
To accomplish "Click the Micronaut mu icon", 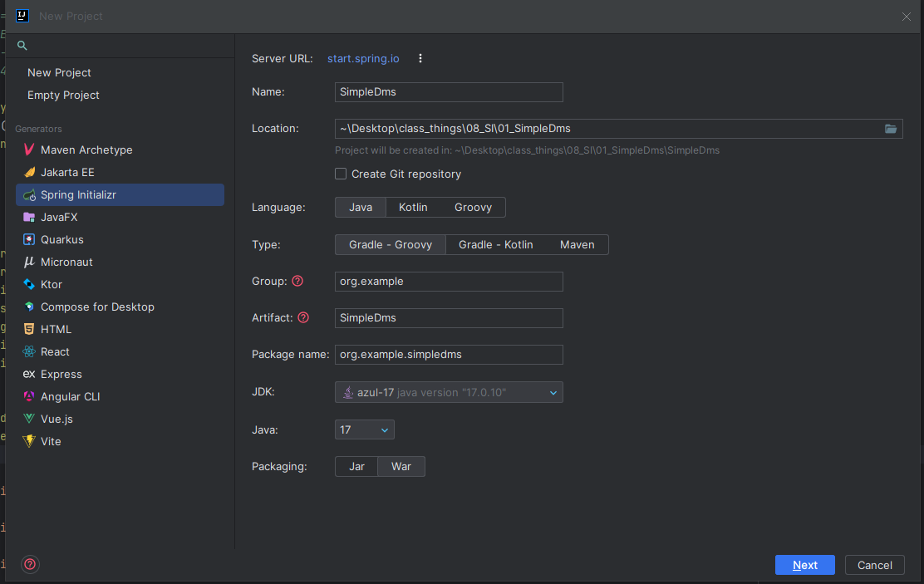I will click(29, 262).
